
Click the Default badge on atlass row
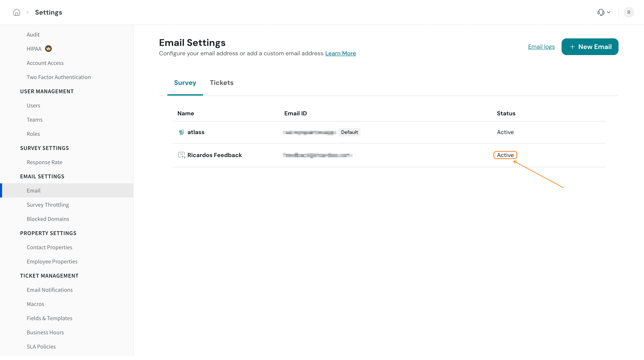(x=349, y=132)
